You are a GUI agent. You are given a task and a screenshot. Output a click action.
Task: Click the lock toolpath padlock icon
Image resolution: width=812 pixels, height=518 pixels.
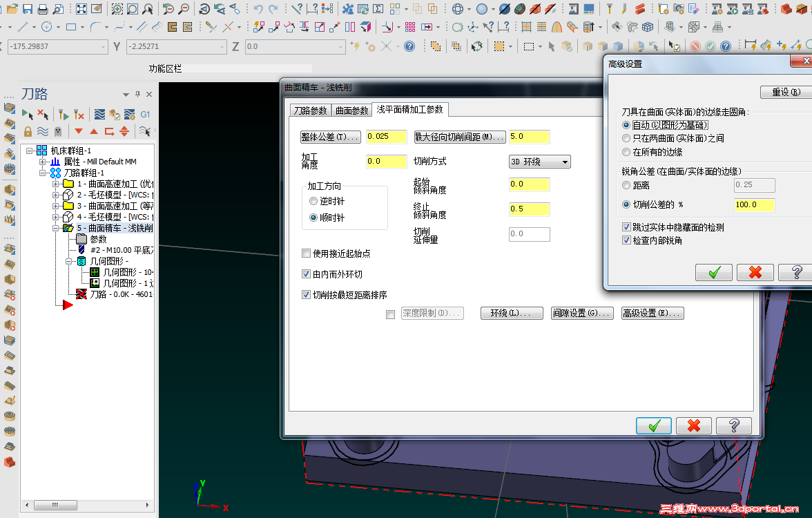coord(28,130)
